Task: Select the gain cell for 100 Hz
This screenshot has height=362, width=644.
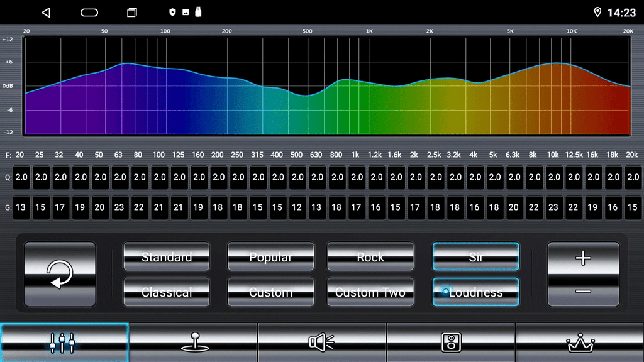Action: tap(159, 207)
